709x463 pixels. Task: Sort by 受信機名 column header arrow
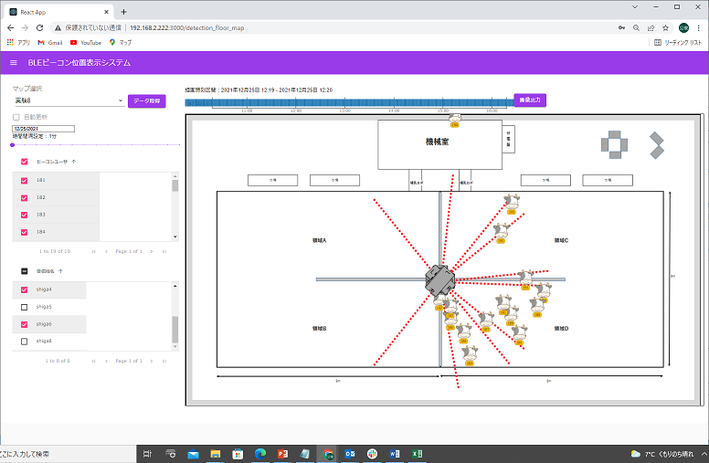click(x=61, y=271)
